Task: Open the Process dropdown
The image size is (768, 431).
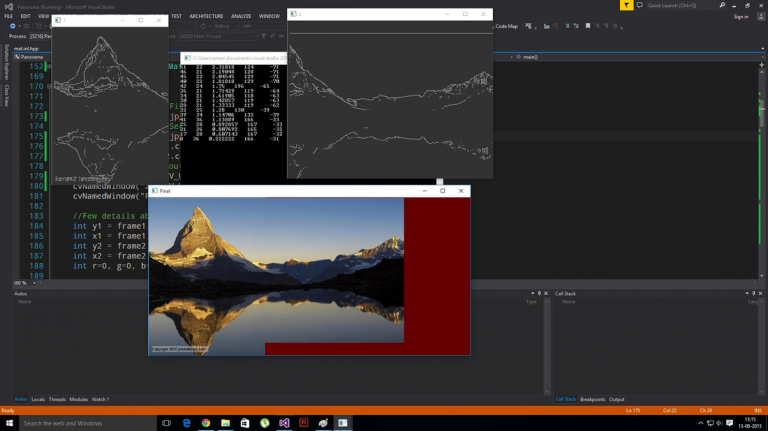Action: pyautogui.click(x=40, y=36)
